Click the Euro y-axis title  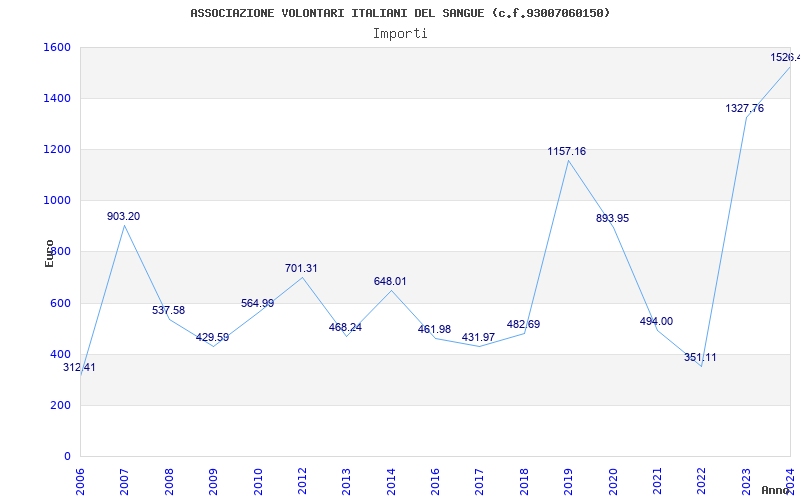[x=49, y=253]
